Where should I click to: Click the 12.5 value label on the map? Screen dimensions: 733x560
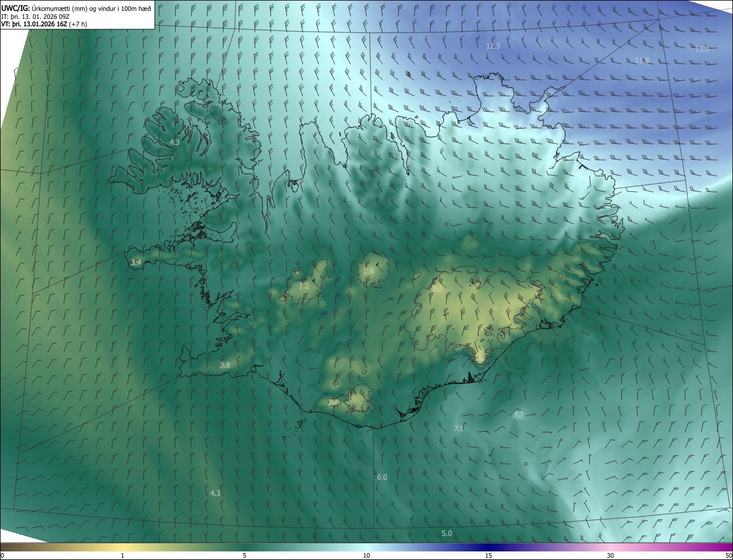493,46
